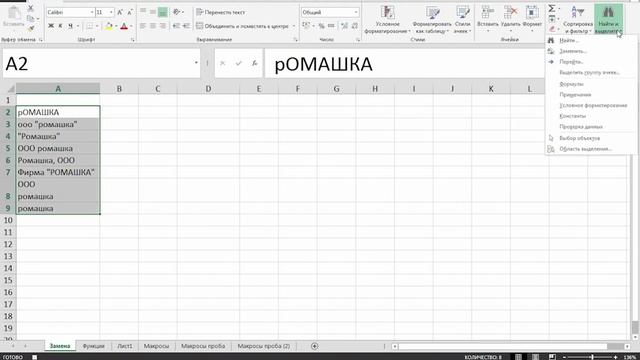Click the zoom slider in status bar
The image size is (640, 360).
click(591, 357)
